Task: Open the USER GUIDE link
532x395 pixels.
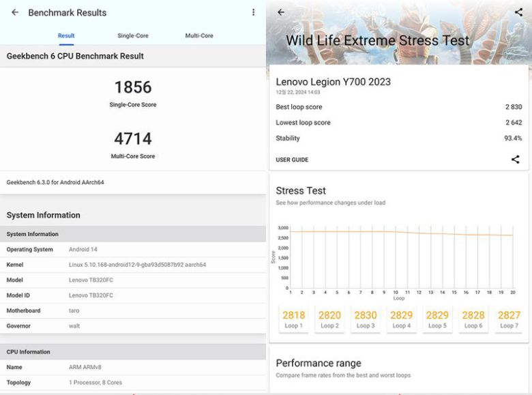Action: coord(292,160)
